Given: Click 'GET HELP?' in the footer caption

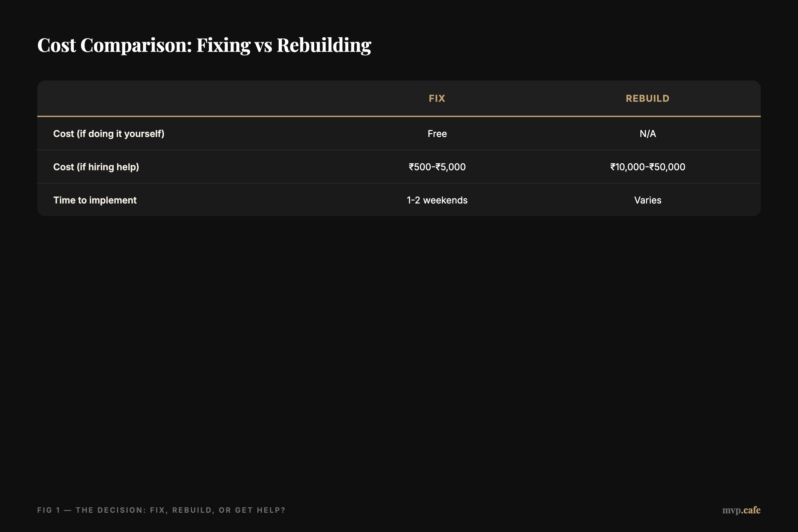Looking at the screenshot, I should [x=260, y=510].
